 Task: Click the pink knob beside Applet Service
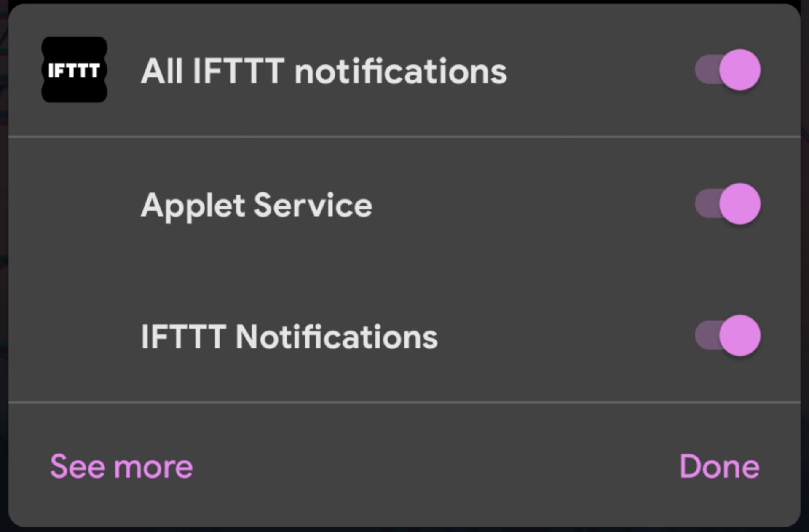[739, 204]
